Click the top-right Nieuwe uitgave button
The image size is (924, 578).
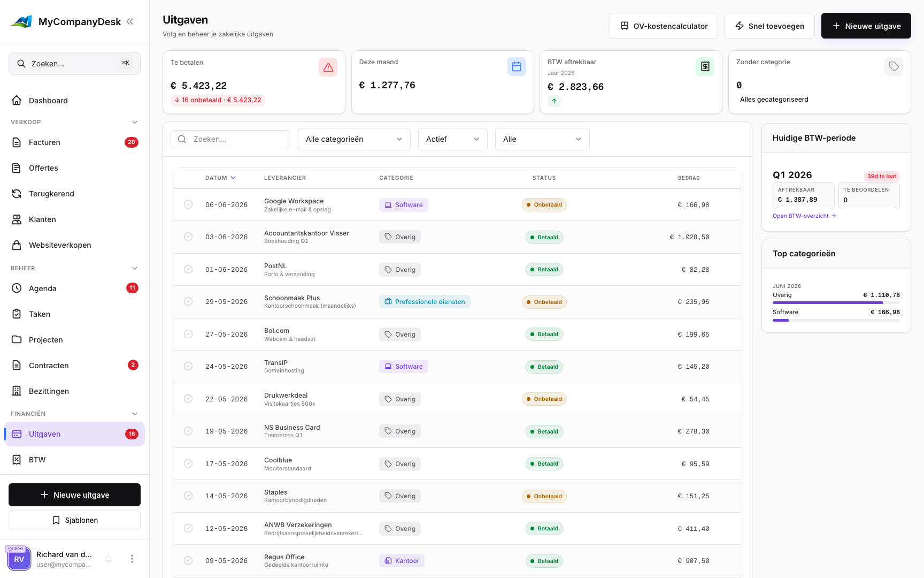tap(866, 26)
